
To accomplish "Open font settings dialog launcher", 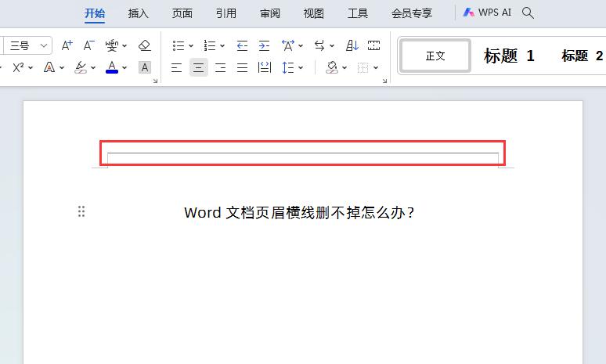I will pos(155,81).
